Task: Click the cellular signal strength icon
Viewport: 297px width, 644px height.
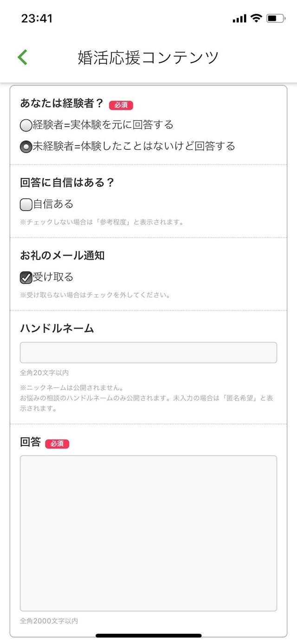Action: tap(239, 19)
